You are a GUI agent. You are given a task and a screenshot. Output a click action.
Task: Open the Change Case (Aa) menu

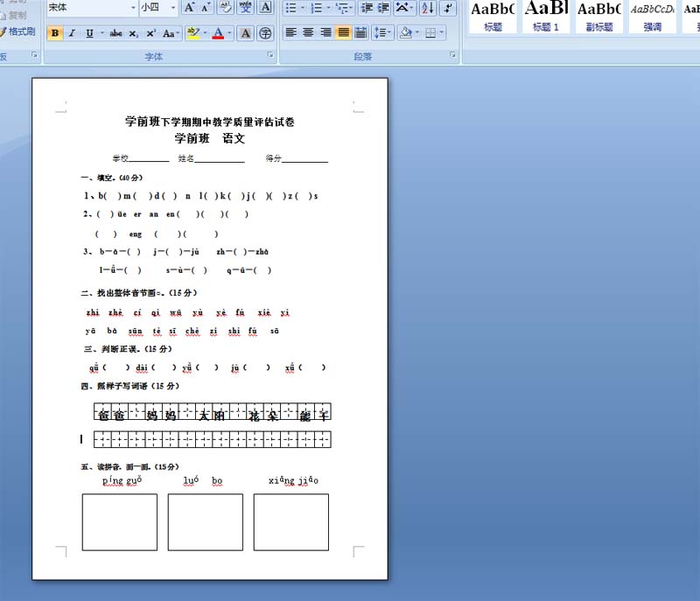click(x=171, y=33)
